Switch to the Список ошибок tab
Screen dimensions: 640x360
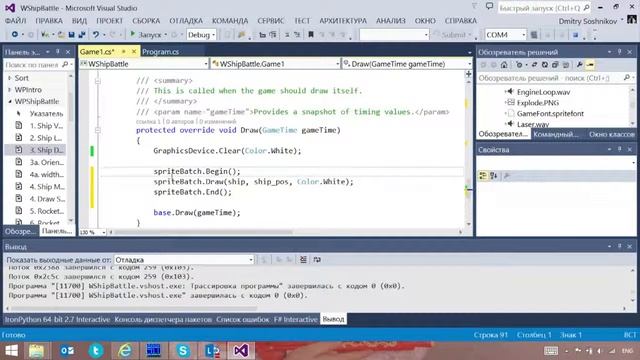pyautogui.click(x=242, y=319)
